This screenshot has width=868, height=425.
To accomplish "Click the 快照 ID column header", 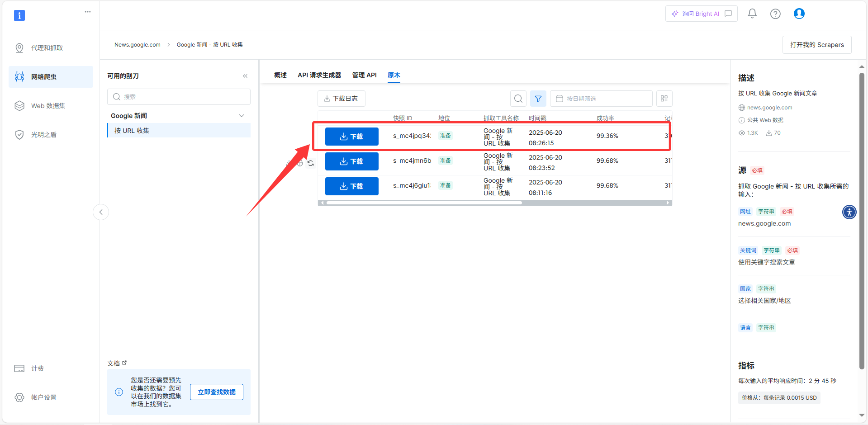I will pos(403,118).
